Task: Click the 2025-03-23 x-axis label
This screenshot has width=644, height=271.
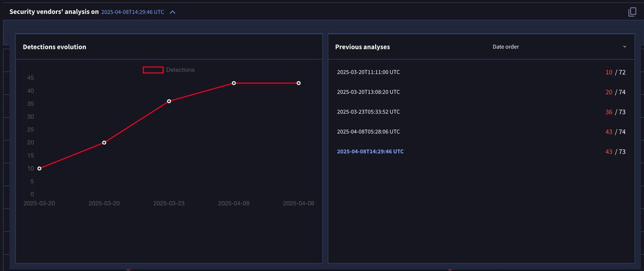Action: (169, 203)
